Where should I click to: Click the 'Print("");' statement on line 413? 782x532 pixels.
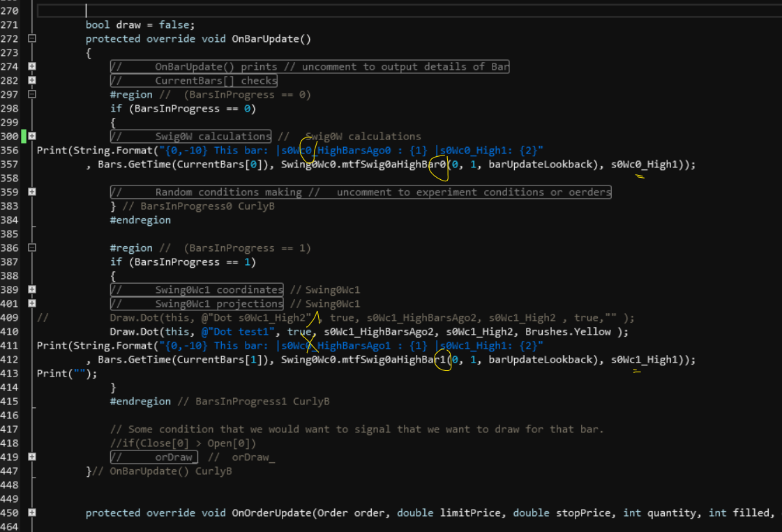(68, 374)
